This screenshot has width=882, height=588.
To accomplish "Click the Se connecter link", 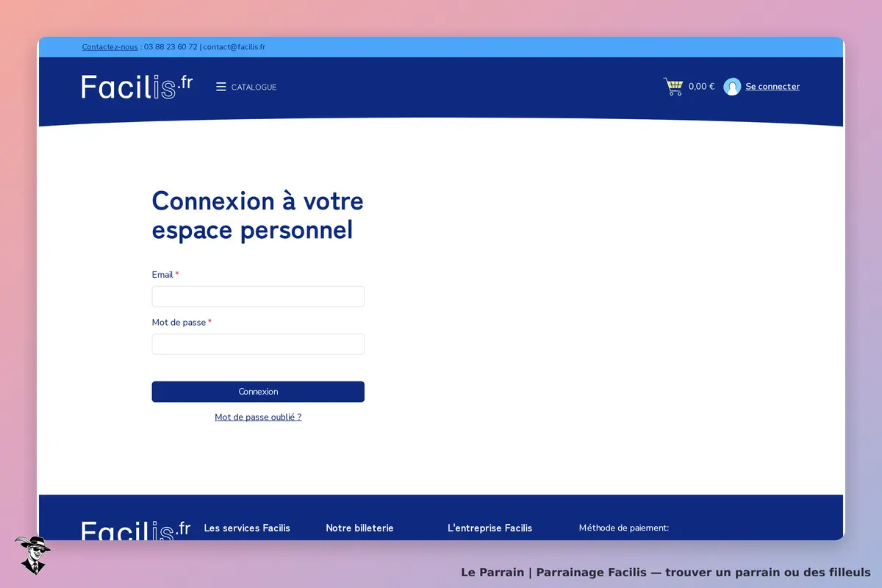I will (772, 87).
